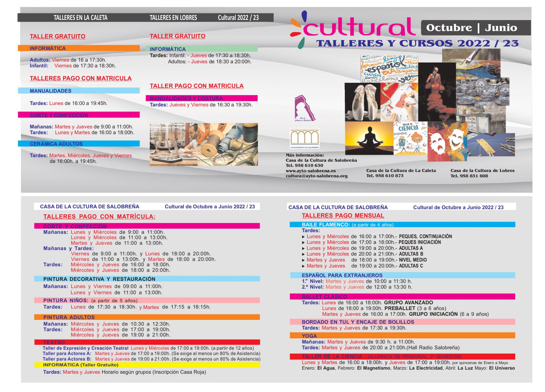Click the TALLERES PAGO CON MATRÍCULA: lower heading

99,217
